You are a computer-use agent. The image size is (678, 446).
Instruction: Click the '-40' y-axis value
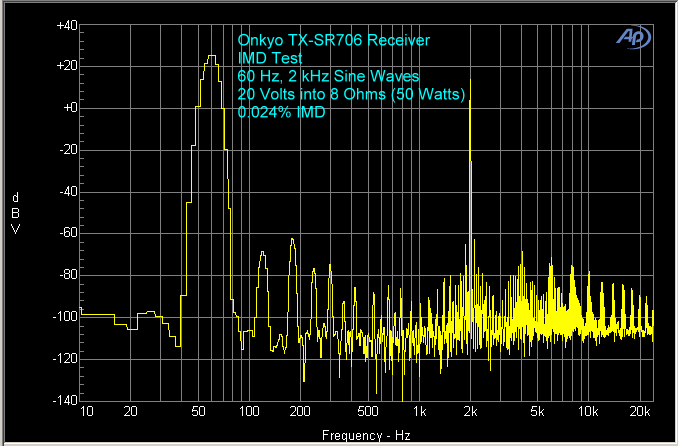pyautogui.click(x=68, y=191)
